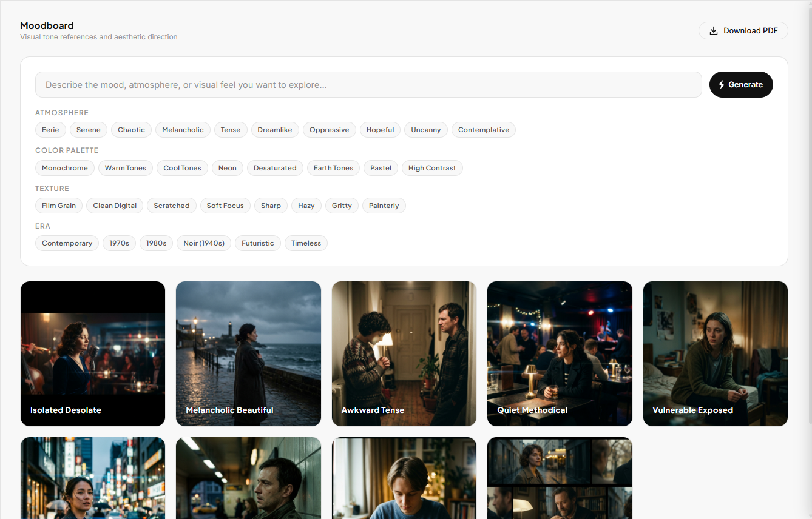Click the TEXTURE section label

tap(52, 189)
